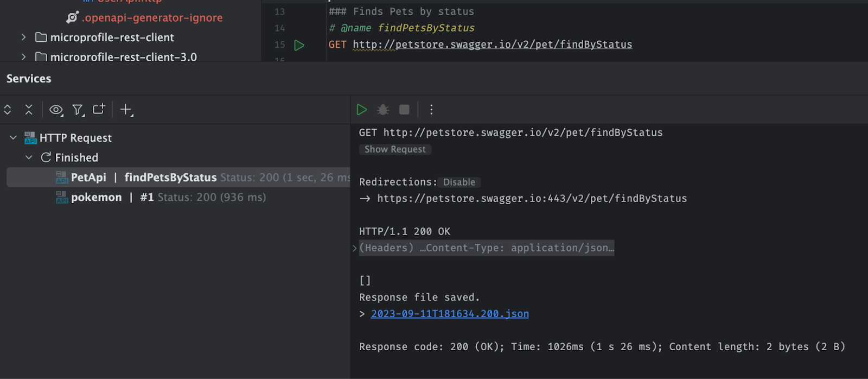The image size is (868, 379).
Task: Open the More actions three-dot menu
Action: click(431, 110)
